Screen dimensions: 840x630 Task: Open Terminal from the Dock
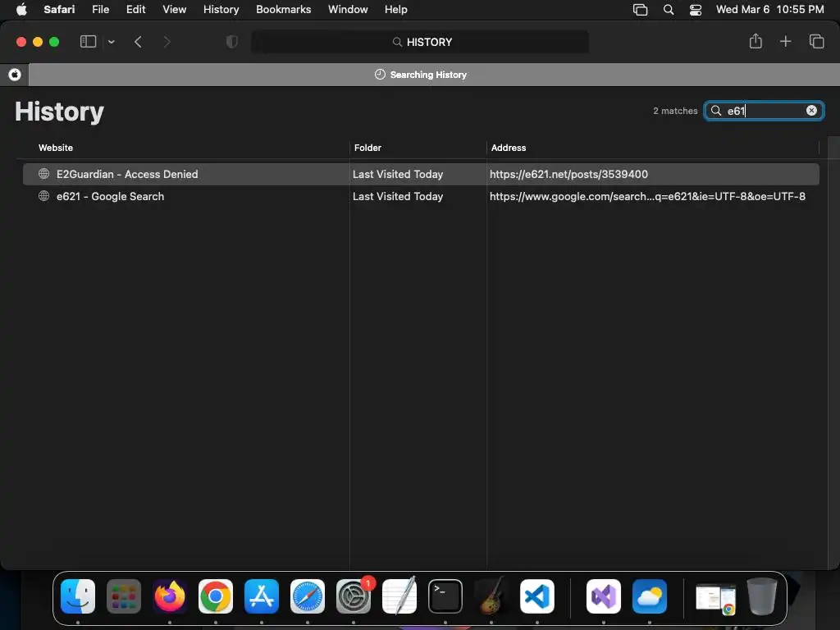tap(445, 596)
